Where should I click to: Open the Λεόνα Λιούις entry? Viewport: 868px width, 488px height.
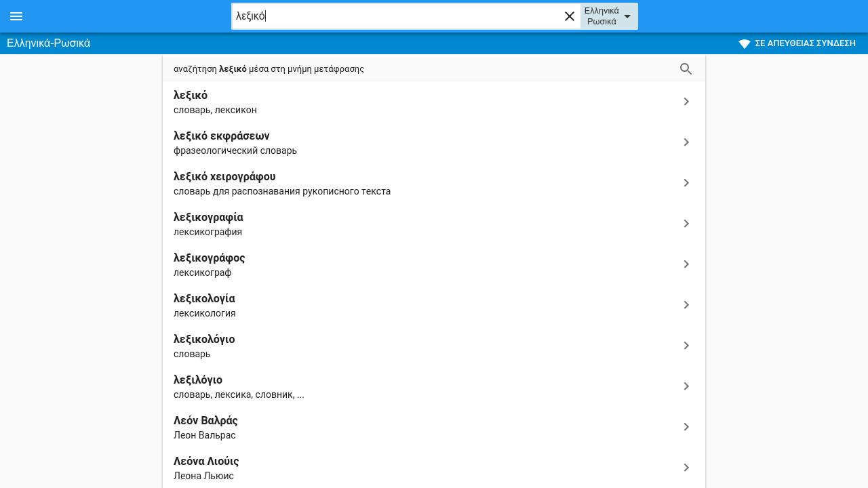(x=434, y=468)
